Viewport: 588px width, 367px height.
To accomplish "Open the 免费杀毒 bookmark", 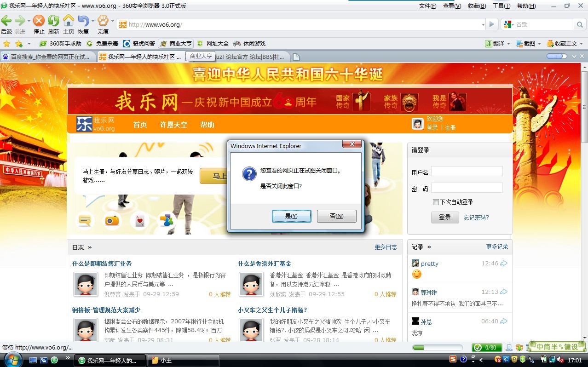I will (x=103, y=44).
